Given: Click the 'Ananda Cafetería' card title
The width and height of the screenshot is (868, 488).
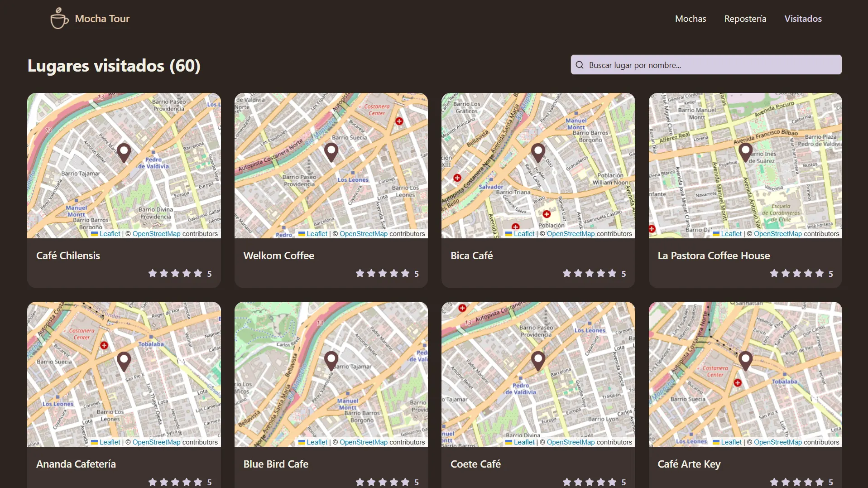Looking at the screenshot, I should click(x=76, y=464).
